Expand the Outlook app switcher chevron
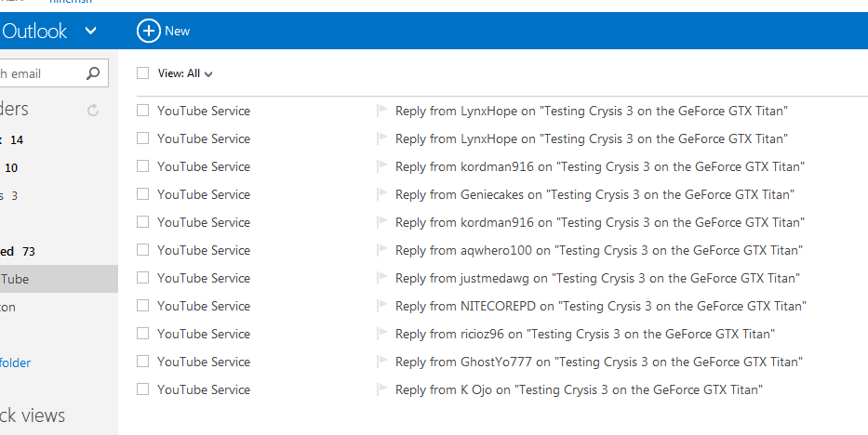The width and height of the screenshot is (868, 435). [91, 31]
